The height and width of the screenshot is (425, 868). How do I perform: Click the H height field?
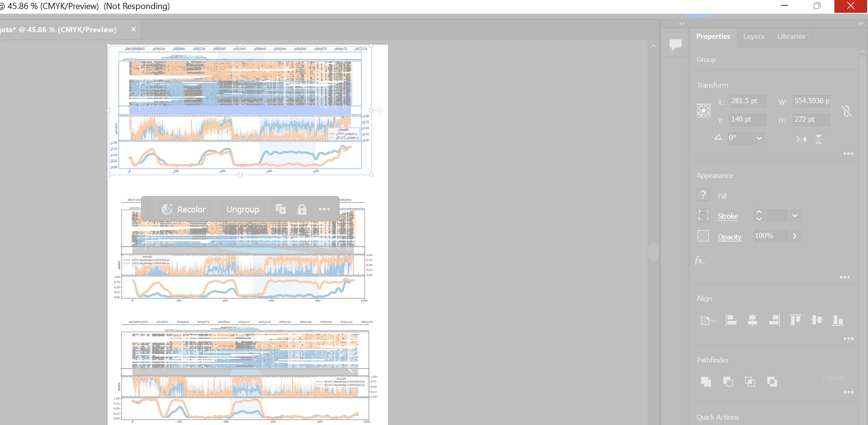tap(811, 119)
